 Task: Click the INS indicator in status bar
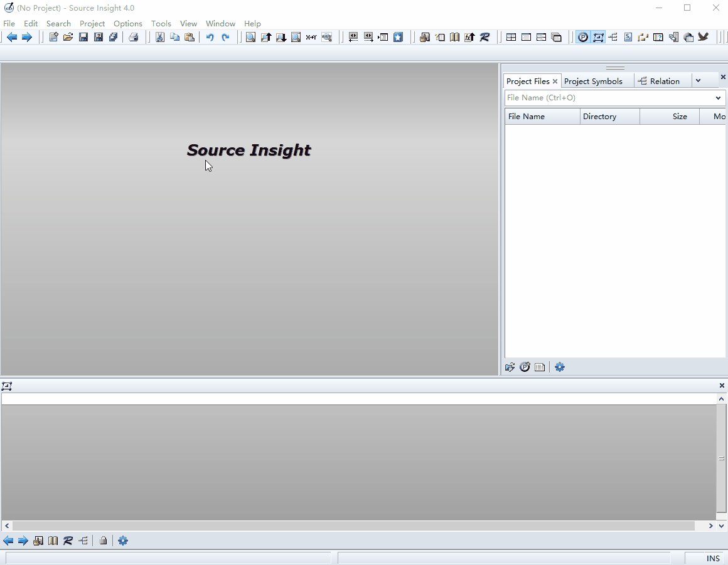click(x=713, y=559)
